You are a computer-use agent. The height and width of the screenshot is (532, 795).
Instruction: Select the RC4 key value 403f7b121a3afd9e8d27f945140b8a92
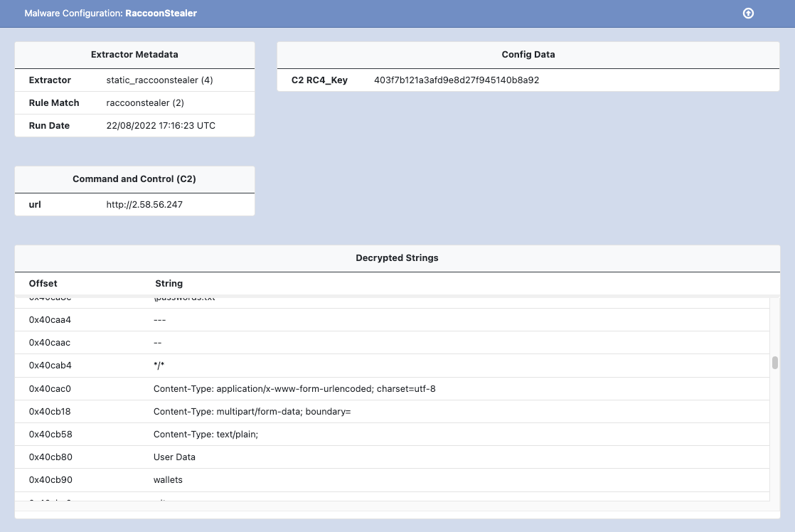click(x=457, y=80)
